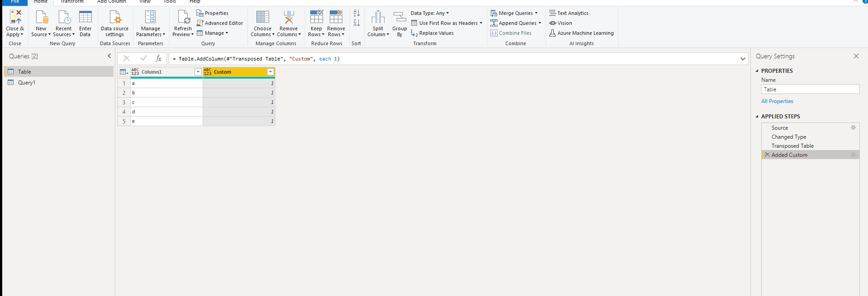
Task: Collapse the APPLIED STEPS section
Action: (757, 117)
